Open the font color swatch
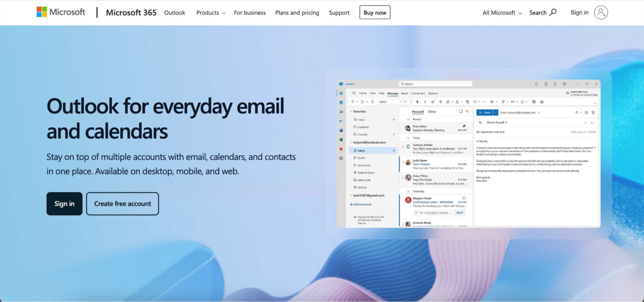This screenshot has height=302, width=644. [457, 101]
